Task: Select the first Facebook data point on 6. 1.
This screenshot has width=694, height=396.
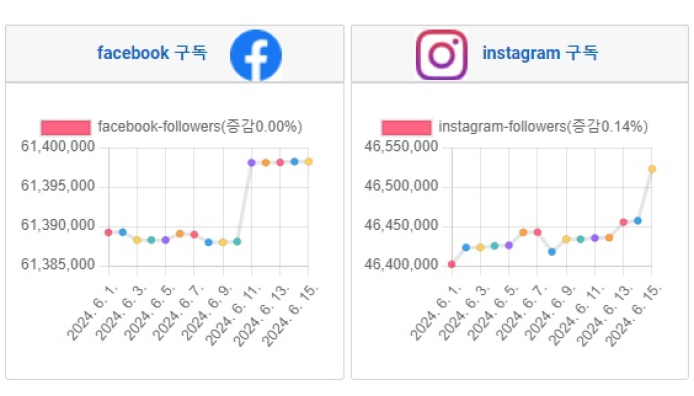Action: tap(108, 232)
